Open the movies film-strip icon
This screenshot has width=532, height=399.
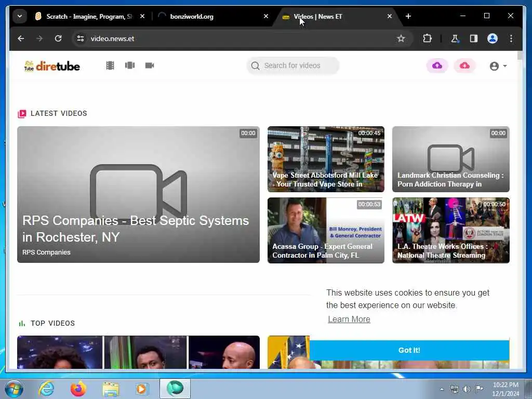coord(110,65)
